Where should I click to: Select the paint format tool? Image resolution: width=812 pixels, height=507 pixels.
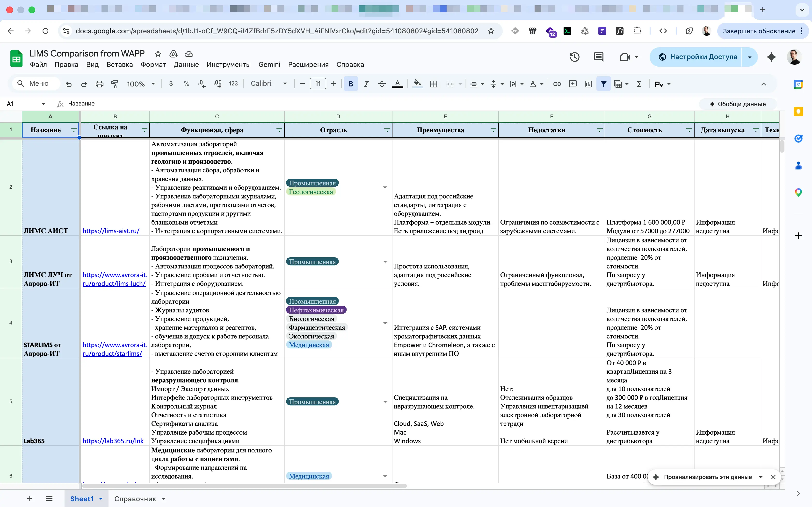tap(114, 84)
